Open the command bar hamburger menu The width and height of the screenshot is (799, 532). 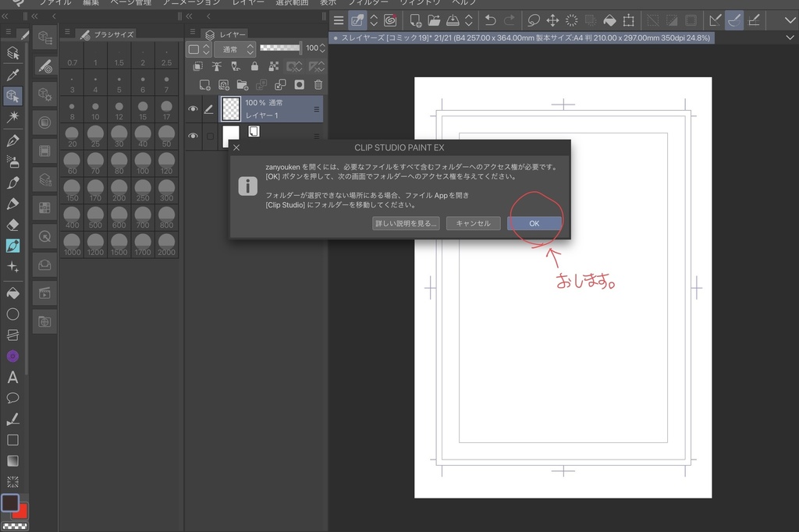click(339, 20)
